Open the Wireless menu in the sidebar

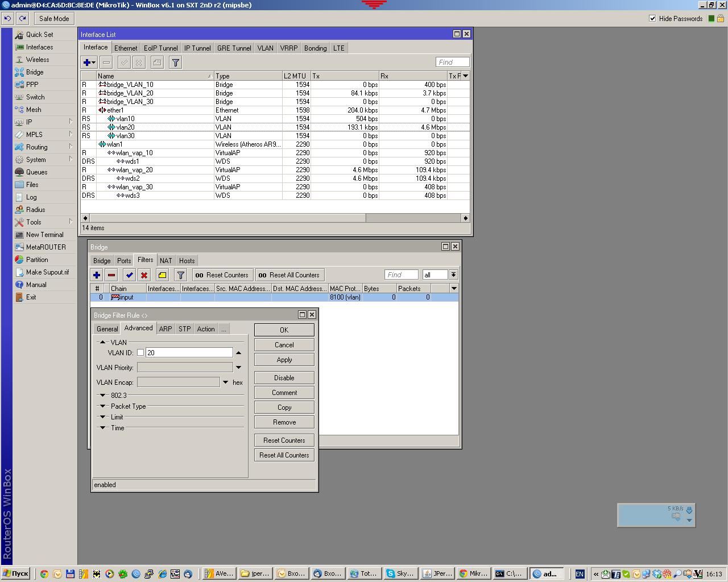(38, 60)
